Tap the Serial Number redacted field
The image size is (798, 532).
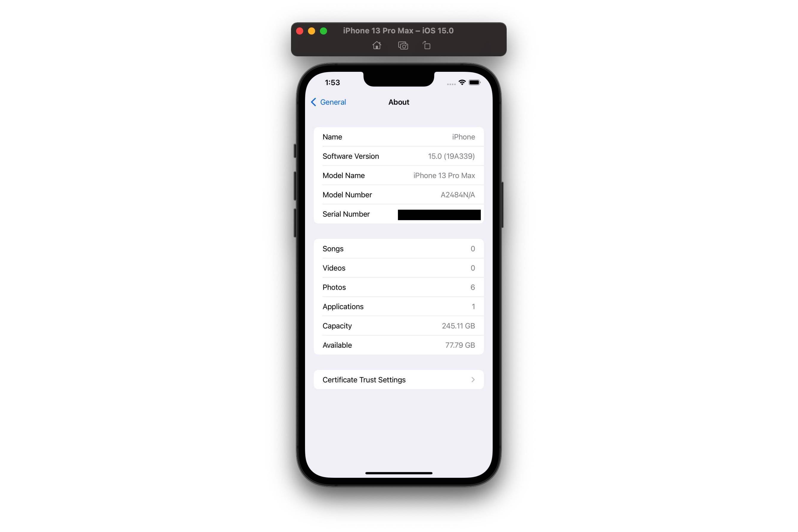[439, 214]
